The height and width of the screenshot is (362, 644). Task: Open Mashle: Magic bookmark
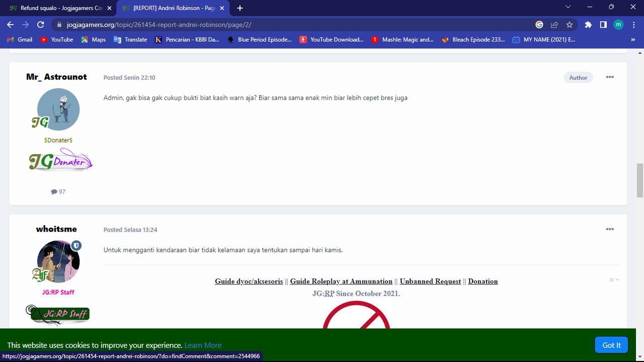pyautogui.click(x=403, y=40)
